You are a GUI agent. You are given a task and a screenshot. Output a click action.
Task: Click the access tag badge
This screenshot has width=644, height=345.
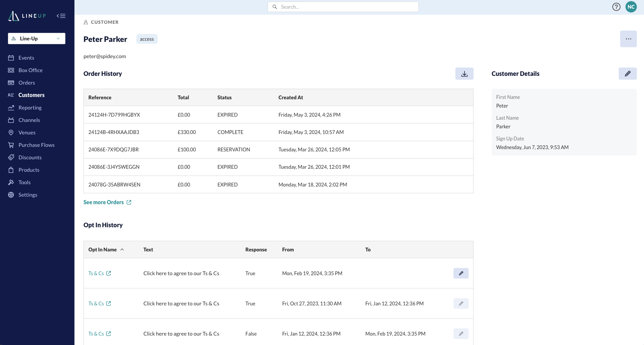pyautogui.click(x=147, y=39)
